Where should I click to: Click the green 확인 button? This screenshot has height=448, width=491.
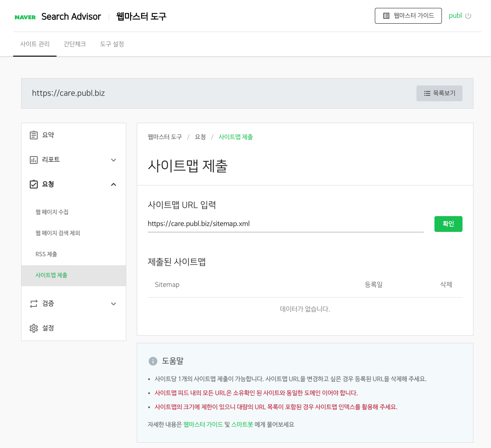tap(448, 224)
